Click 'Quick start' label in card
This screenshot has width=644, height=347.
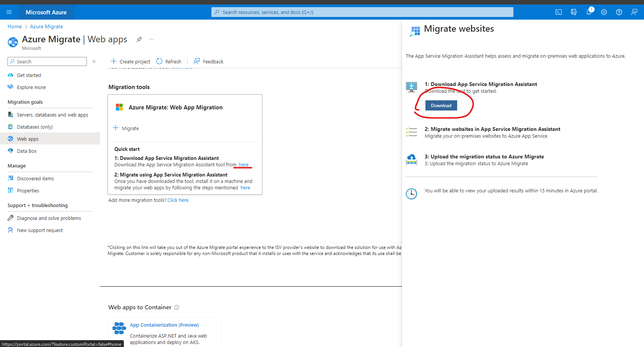click(127, 149)
